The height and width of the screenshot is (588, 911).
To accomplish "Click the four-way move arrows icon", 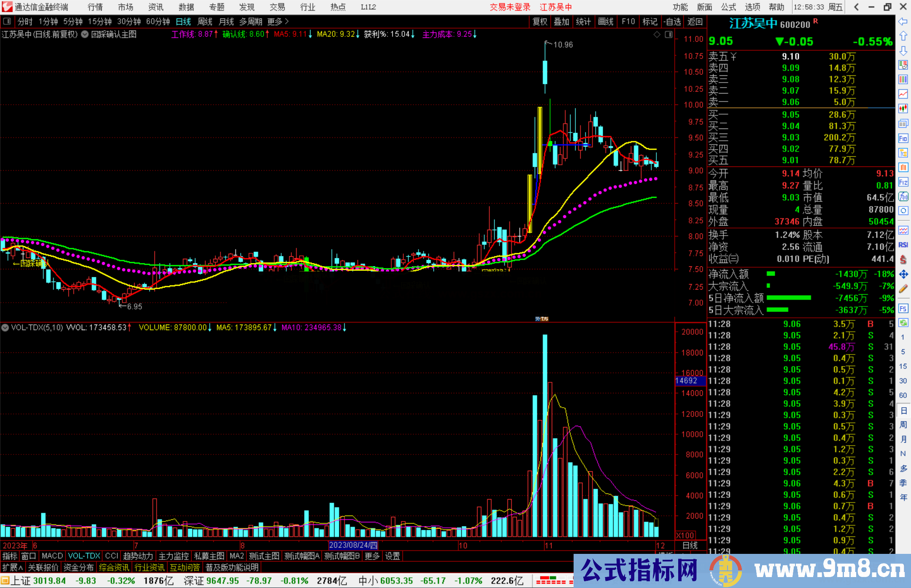I will pyautogui.click(x=903, y=274).
